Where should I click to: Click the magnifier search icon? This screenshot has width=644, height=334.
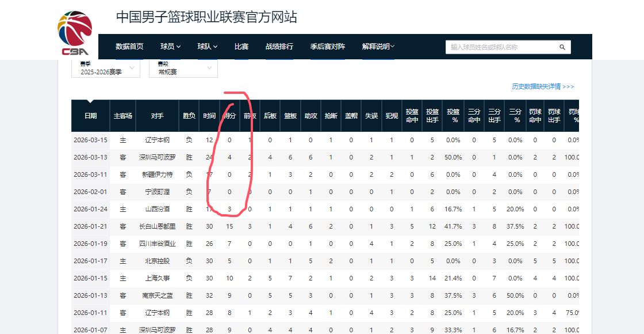[562, 47]
